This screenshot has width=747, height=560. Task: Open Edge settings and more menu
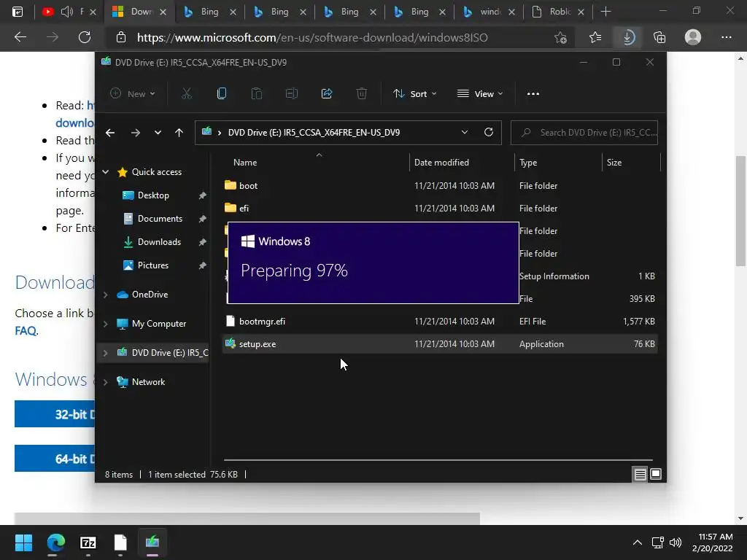pyautogui.click(x=726, y=37)
